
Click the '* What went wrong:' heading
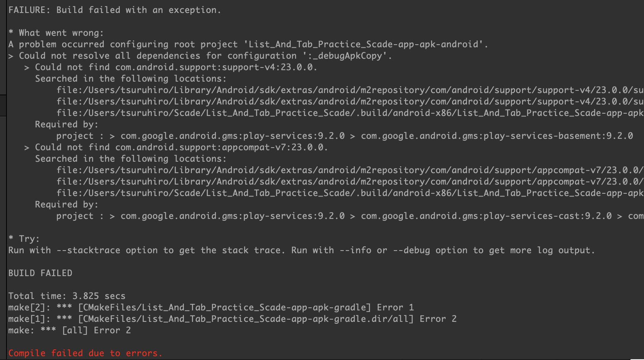click(x=56, y=33)
